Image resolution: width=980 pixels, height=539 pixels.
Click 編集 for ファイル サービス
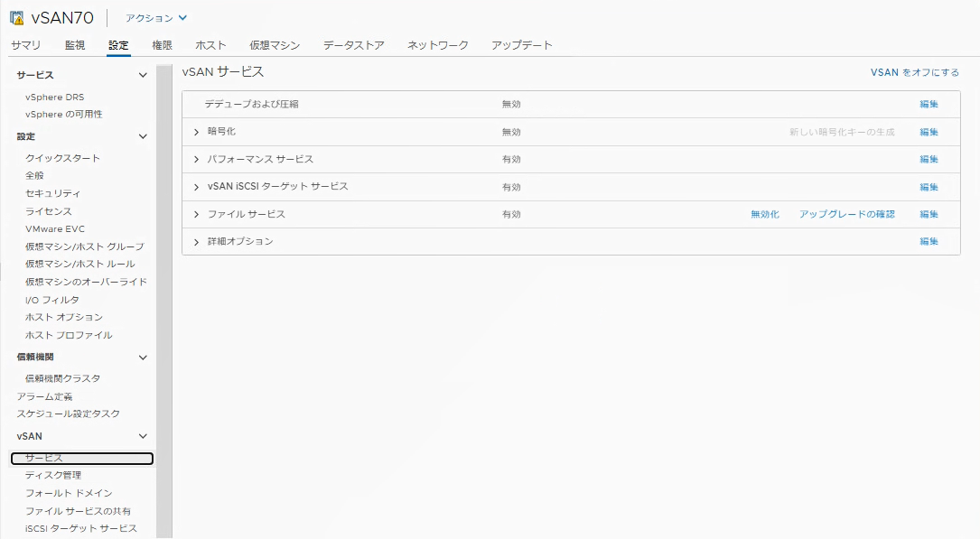click(x=929, y=214)
